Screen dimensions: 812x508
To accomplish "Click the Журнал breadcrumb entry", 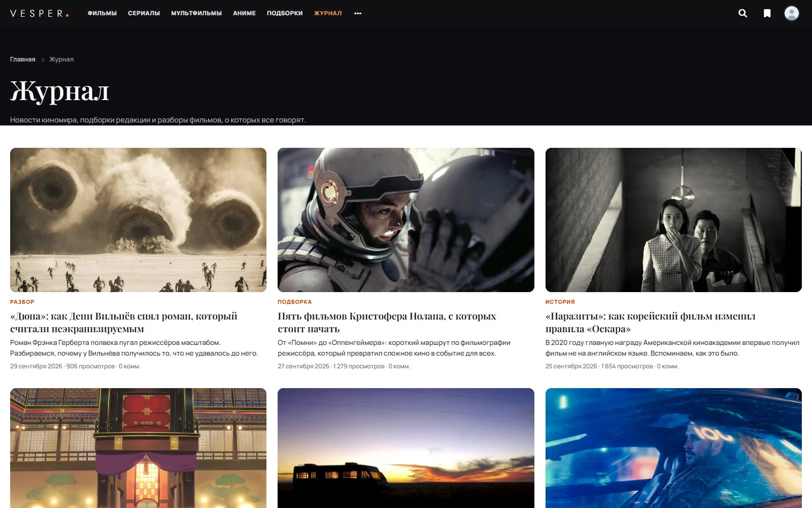I will (x=61, y=59).
